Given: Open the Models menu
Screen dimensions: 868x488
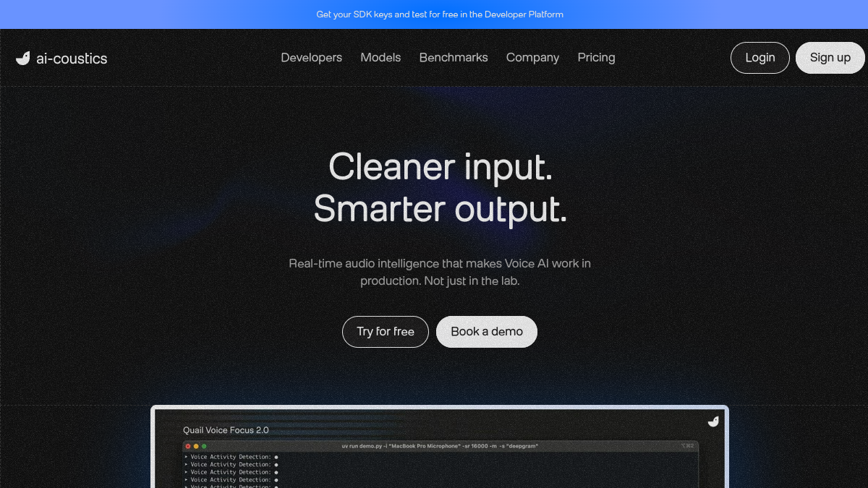Looking at the screenshot, I should [380, 57].
